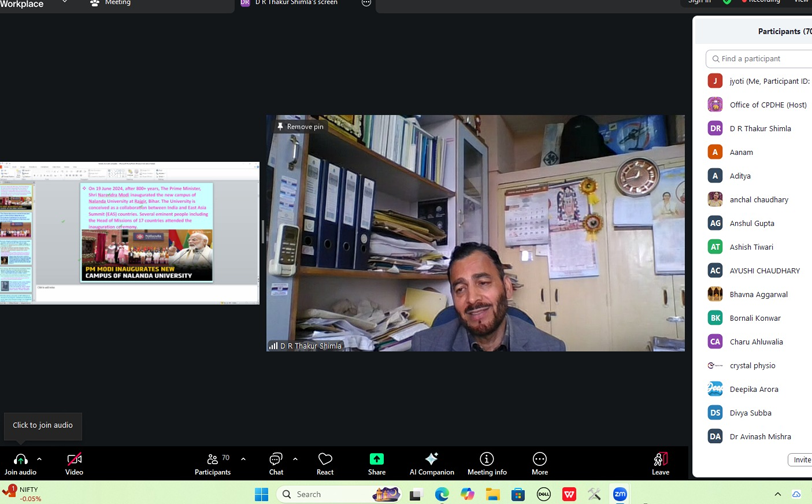Viewport: 812px width, 504px height.
Task: Click the green Share screen icon
Action: (376, 460)
